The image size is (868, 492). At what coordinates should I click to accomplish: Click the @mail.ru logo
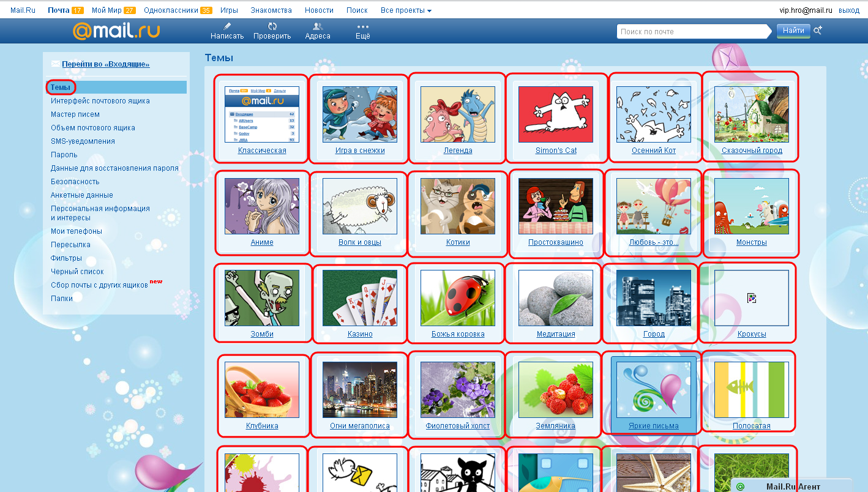tap(116, 31)
